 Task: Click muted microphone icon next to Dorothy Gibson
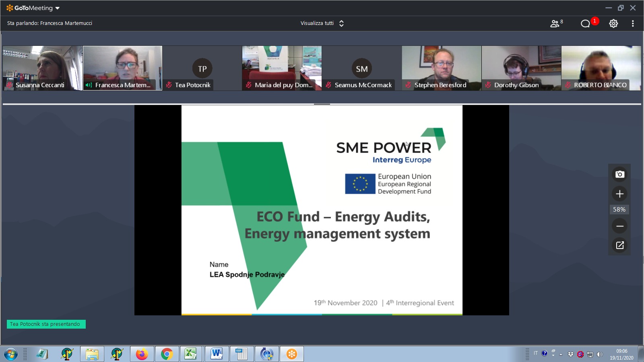488,85
